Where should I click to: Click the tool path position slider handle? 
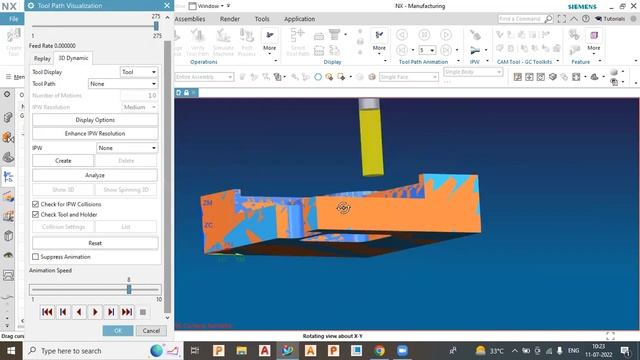click(156, 26)
